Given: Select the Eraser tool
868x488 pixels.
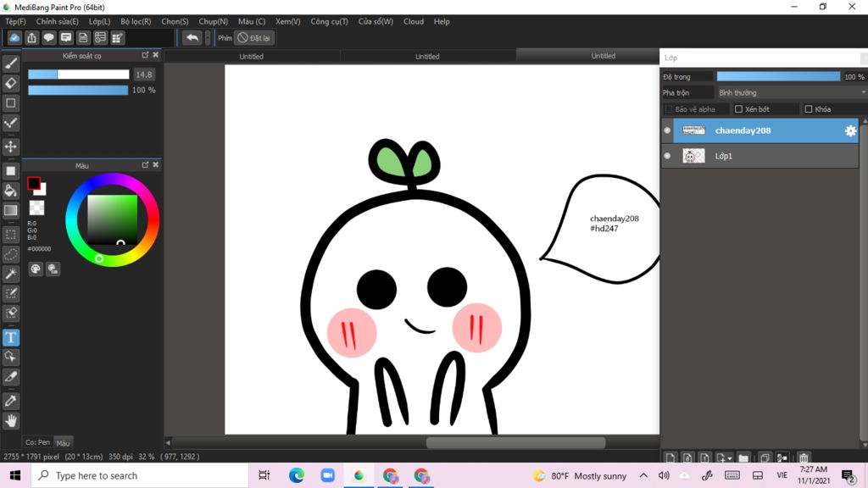Looking at the screenshot, I should [x=10, y=84].
